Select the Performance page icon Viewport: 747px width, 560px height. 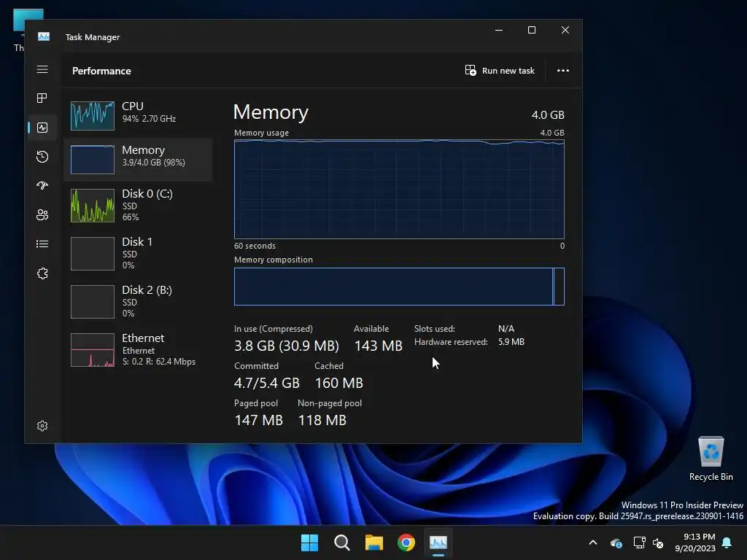42,128
